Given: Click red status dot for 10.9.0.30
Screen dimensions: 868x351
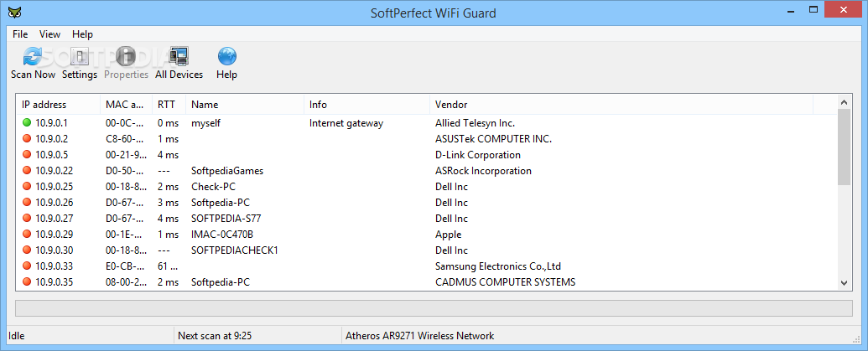Looking at the screenshot, I should click(26, 250).
